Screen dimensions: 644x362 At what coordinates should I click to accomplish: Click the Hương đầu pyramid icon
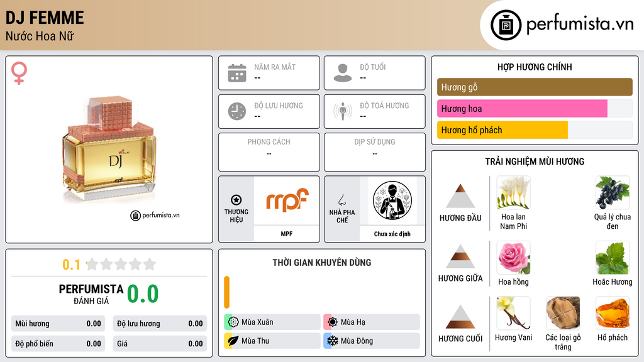pyautogui.click(x=460, y=196)
